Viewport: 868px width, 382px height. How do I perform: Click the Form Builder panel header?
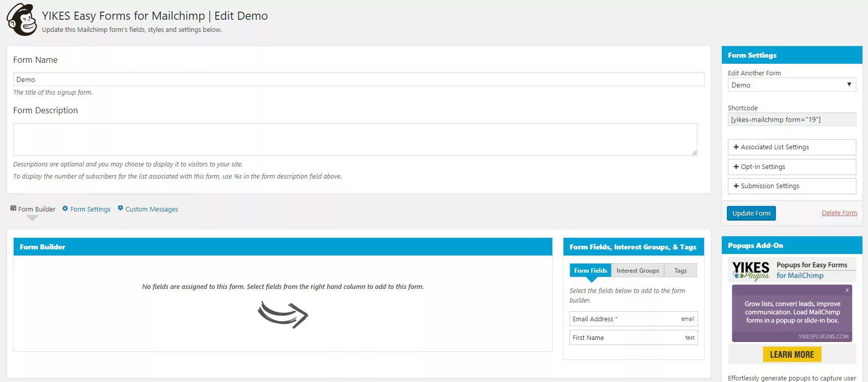coord(283,247)
